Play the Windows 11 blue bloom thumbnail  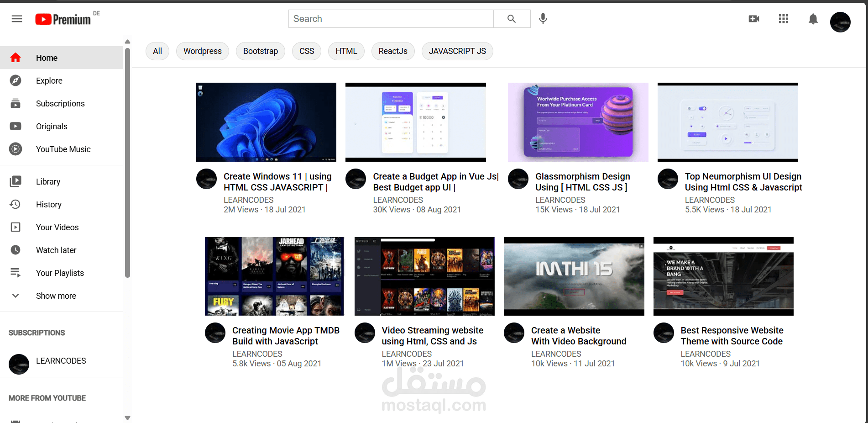tap(266, 122)
